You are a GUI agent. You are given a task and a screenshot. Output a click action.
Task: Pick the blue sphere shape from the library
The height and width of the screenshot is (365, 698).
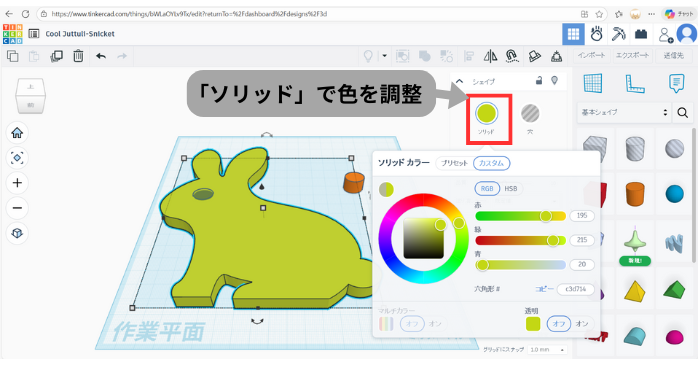coord(675,194)
